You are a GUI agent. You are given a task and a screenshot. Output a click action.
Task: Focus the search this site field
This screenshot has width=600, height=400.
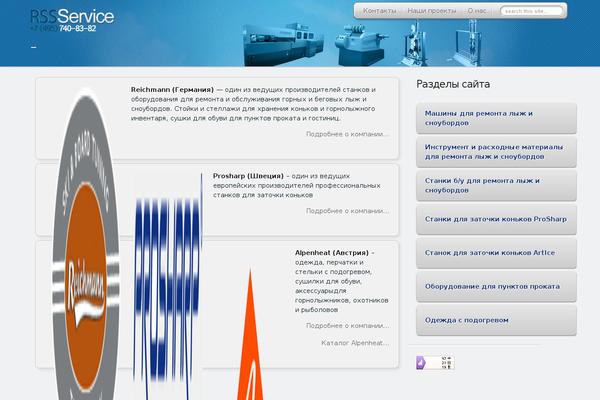click(532, 11)
